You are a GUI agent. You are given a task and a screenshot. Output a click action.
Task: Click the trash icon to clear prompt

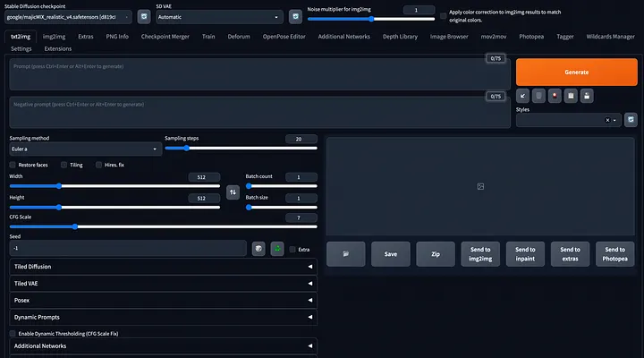pos(539,95)
